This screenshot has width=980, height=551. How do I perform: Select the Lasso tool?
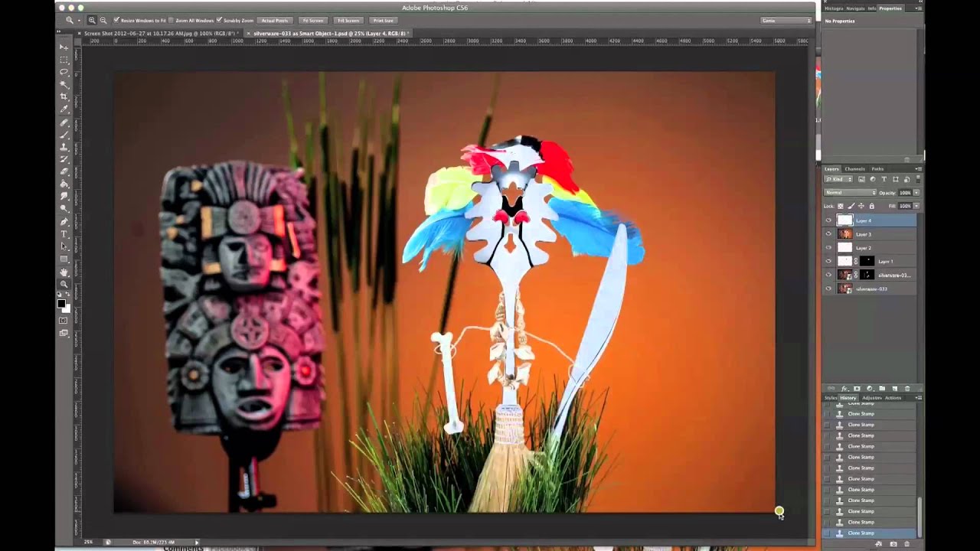[64, 71]
